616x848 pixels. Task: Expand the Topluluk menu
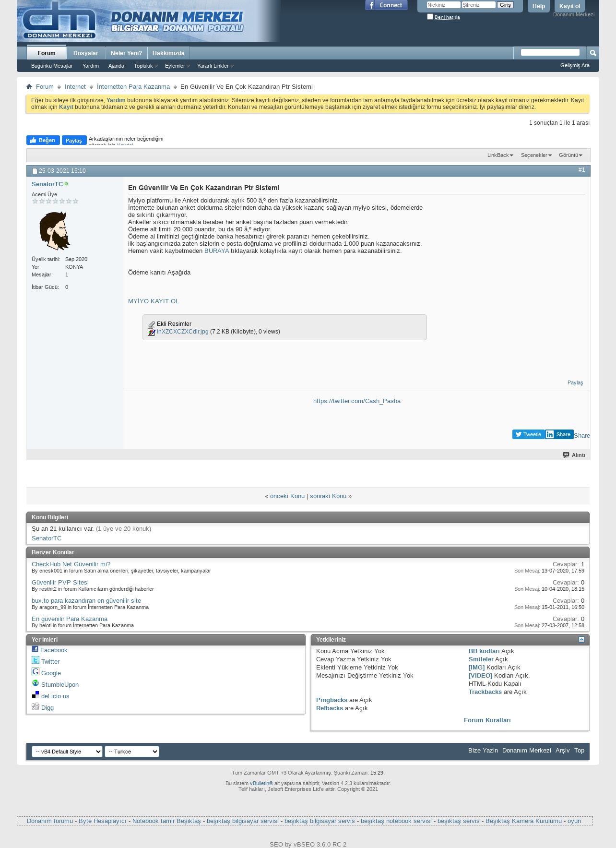(145, 66)
